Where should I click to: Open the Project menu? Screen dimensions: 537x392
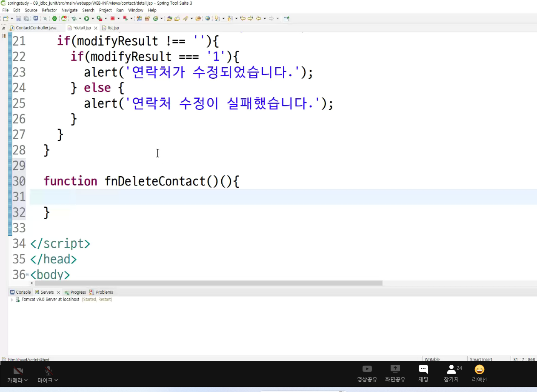pos(106,10)
